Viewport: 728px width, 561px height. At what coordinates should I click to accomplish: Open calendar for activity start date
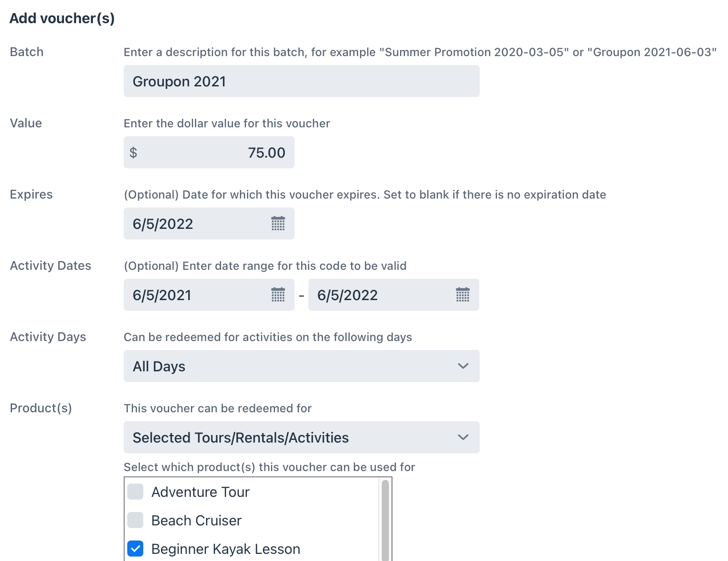point(278,295)
